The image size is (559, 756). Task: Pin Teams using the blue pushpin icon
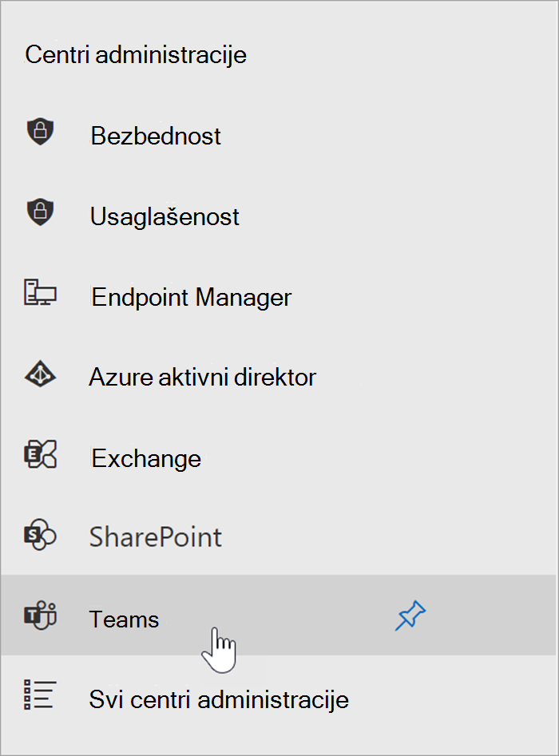[410, 615]
